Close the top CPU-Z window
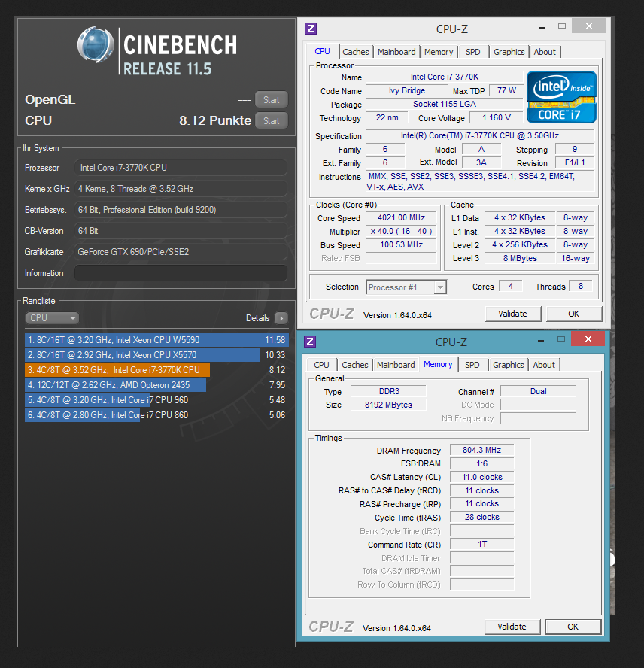 coord(588,26)
